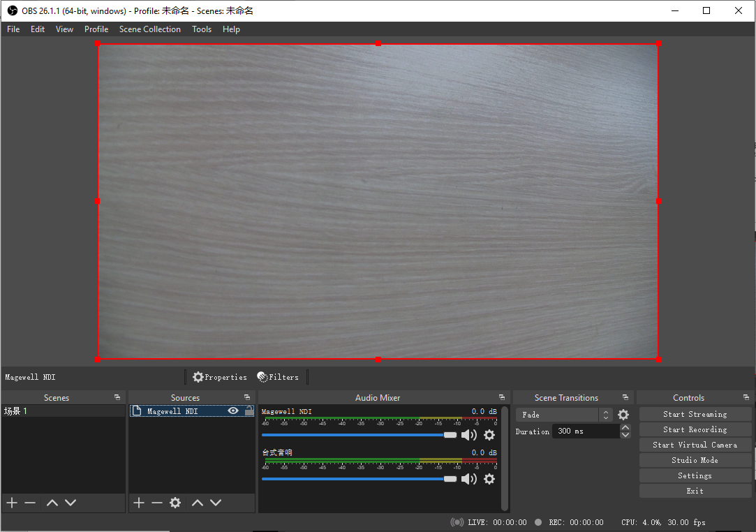Enable Studio Mode
The image size is (756, 532).
[695, 459]
